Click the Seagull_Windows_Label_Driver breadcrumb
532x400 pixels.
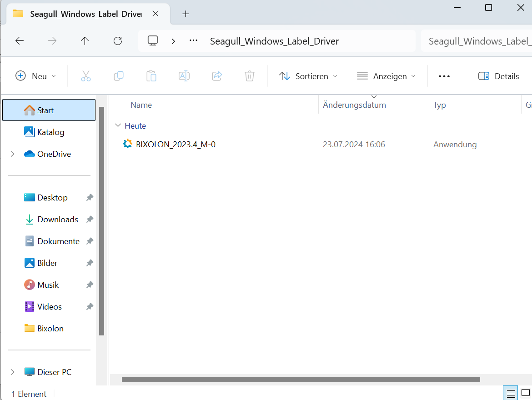[274, 41]
